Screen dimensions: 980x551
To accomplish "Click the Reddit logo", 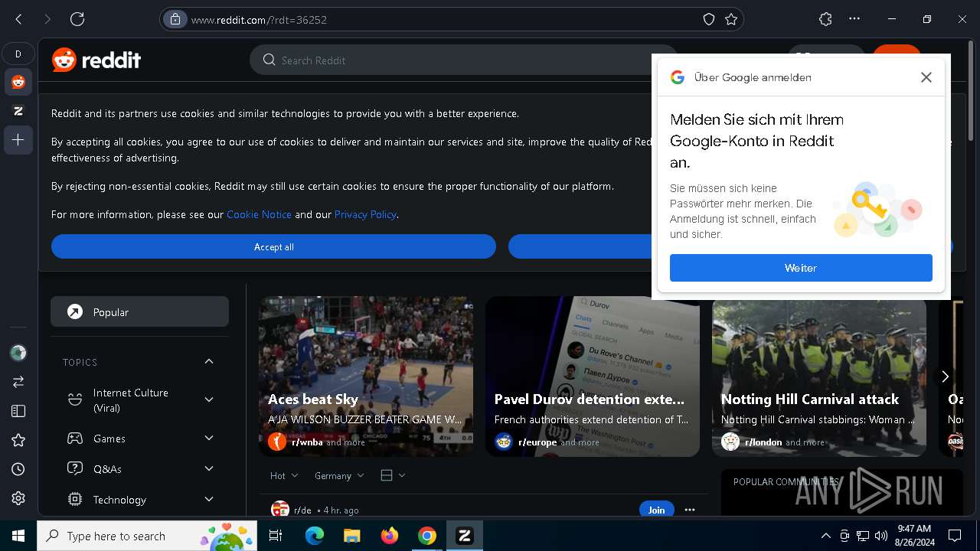I will [x=96, y=60].
